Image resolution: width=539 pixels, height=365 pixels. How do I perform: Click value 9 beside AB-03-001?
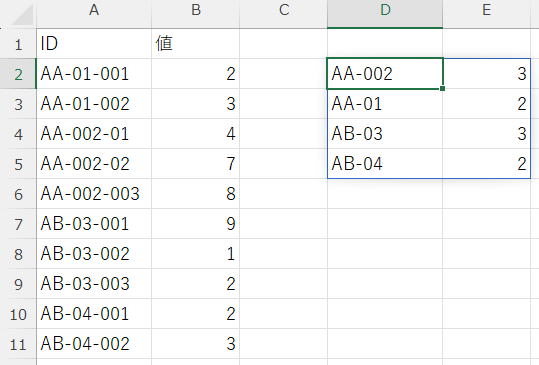(x=196, y=223)
